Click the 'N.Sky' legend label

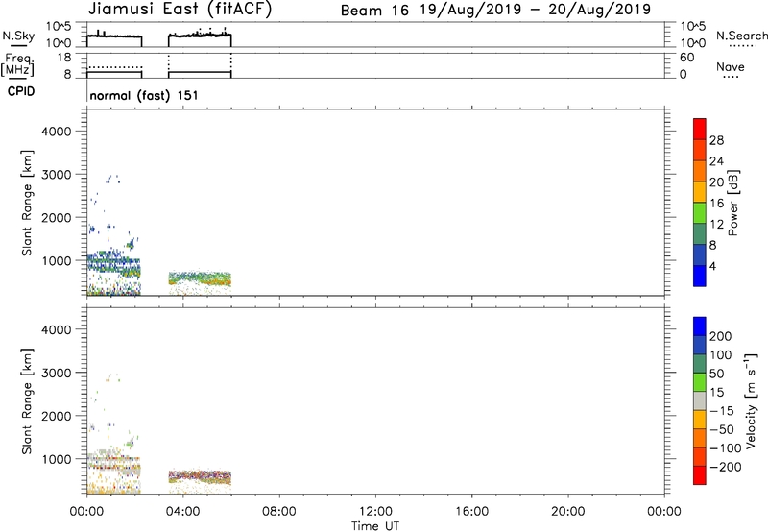18,36
